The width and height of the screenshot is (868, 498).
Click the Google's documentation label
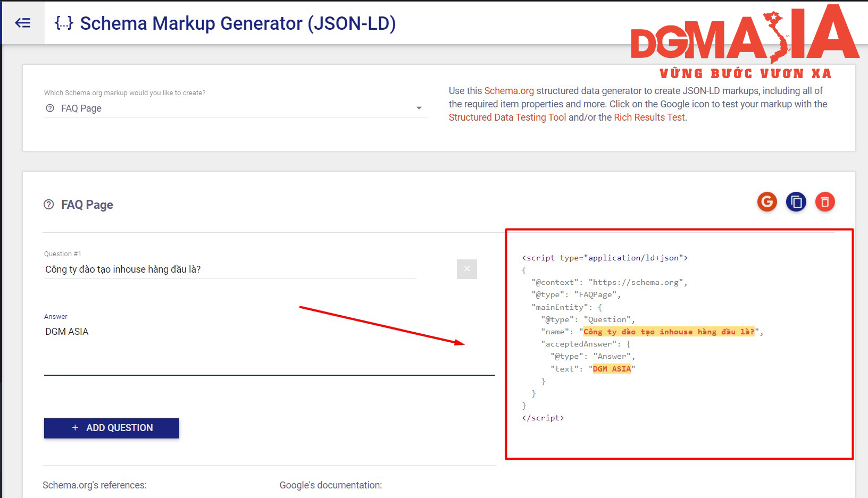pos(331,485)
